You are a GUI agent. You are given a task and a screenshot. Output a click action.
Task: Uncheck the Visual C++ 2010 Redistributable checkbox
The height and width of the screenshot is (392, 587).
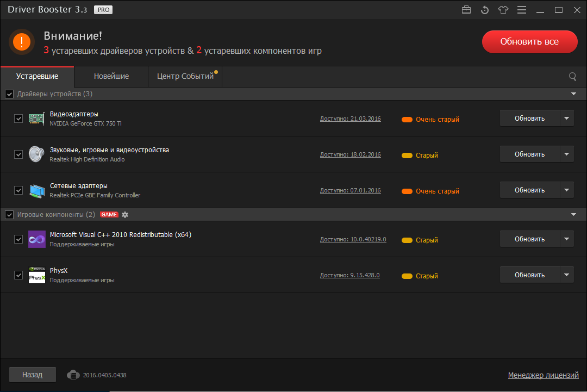(x=18, y=239)
